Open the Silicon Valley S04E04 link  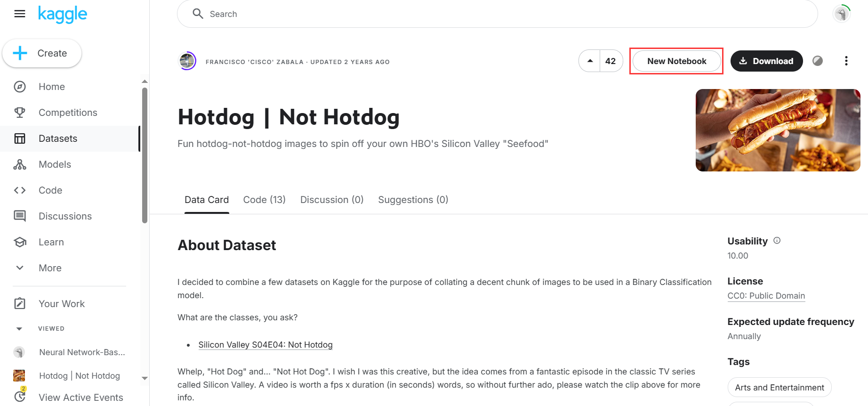tap(265, 345)
